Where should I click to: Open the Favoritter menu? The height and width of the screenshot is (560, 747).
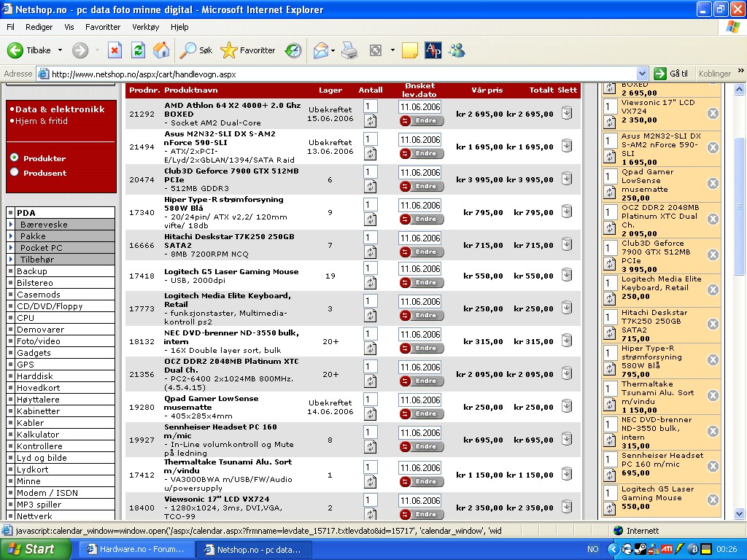[103, 27]
